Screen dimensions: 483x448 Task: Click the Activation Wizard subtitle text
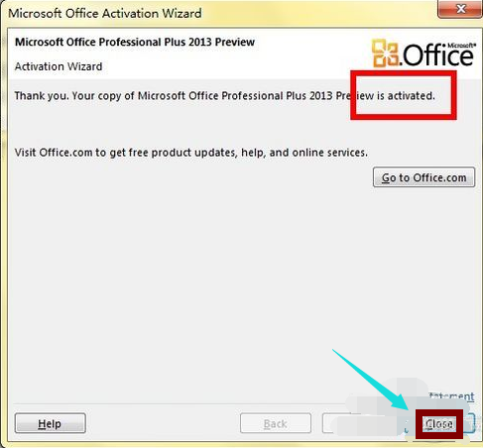tap(59, 66)
